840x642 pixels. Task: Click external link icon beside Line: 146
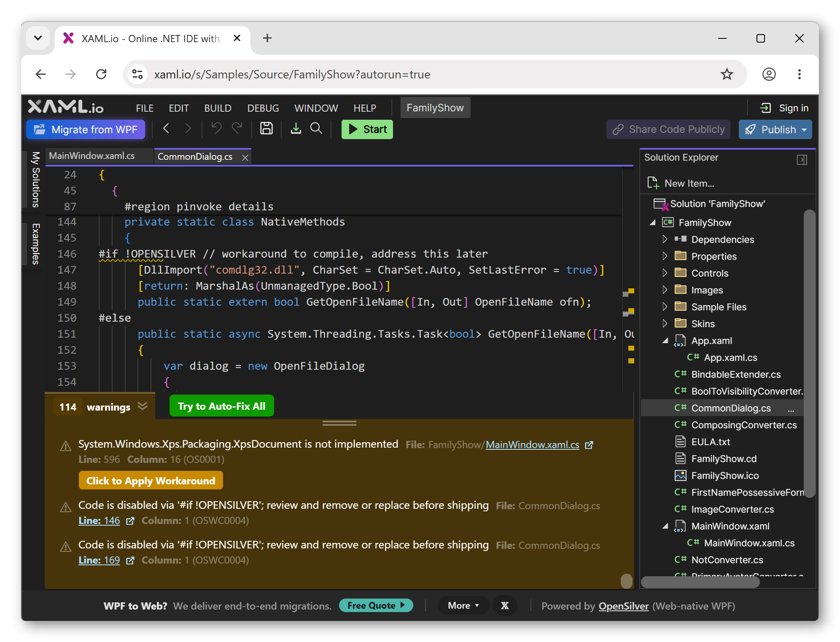coord(130,521)
